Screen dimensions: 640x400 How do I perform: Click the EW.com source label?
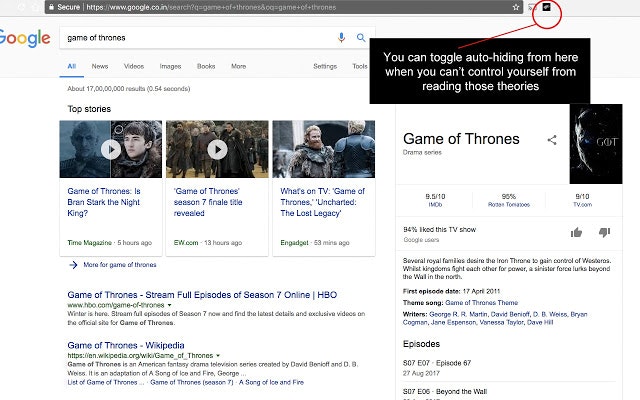click(186, 243)
